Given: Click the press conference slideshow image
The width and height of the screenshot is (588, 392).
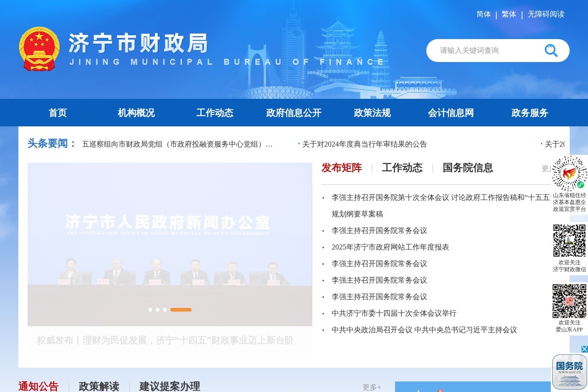Looking at the screenshot, I should click(170, 244).
